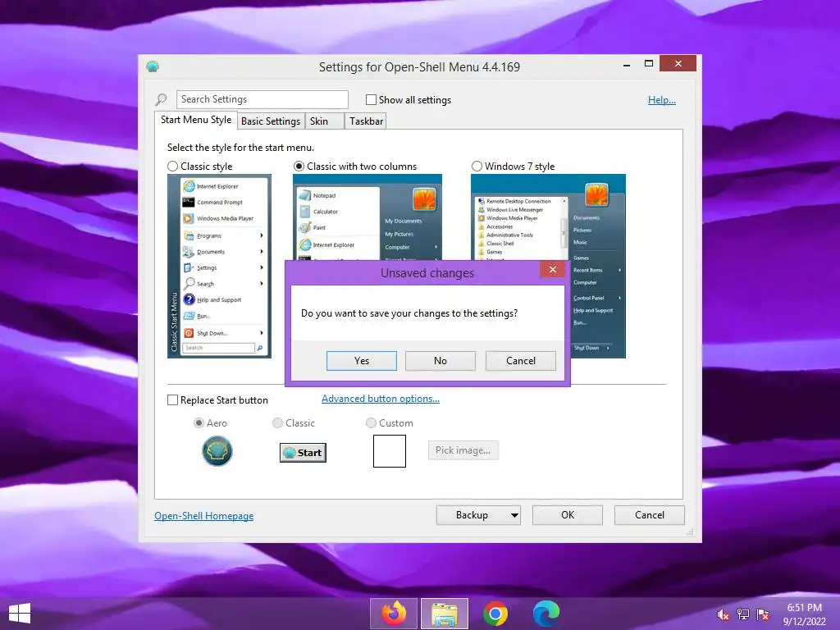Select Classic with two columns option
Viewport: 840px width, 630px height.
(299, 166)
